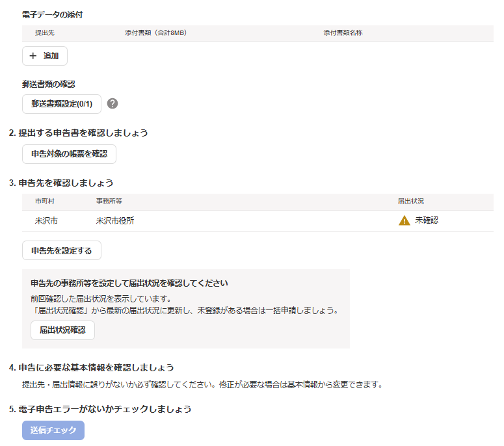Click the notice title 申告先の事務所等を設定して届出状況を確認してください
Viewport: 504px width, 446px height.
(x=129, y=283)
